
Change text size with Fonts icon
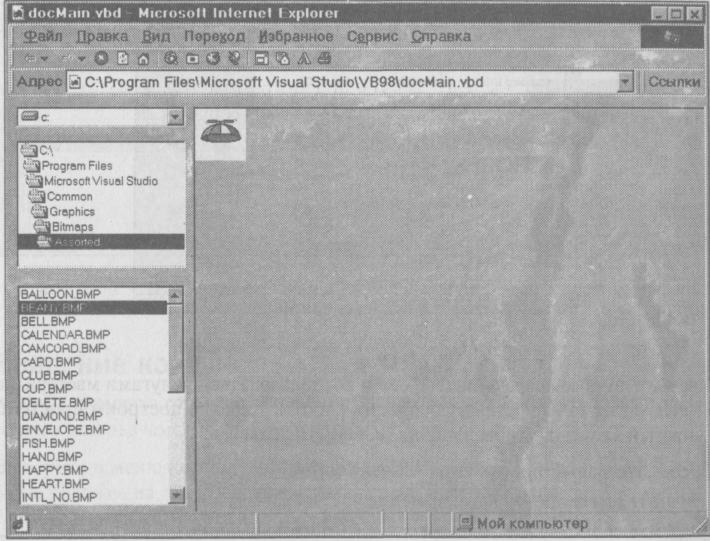304,58
